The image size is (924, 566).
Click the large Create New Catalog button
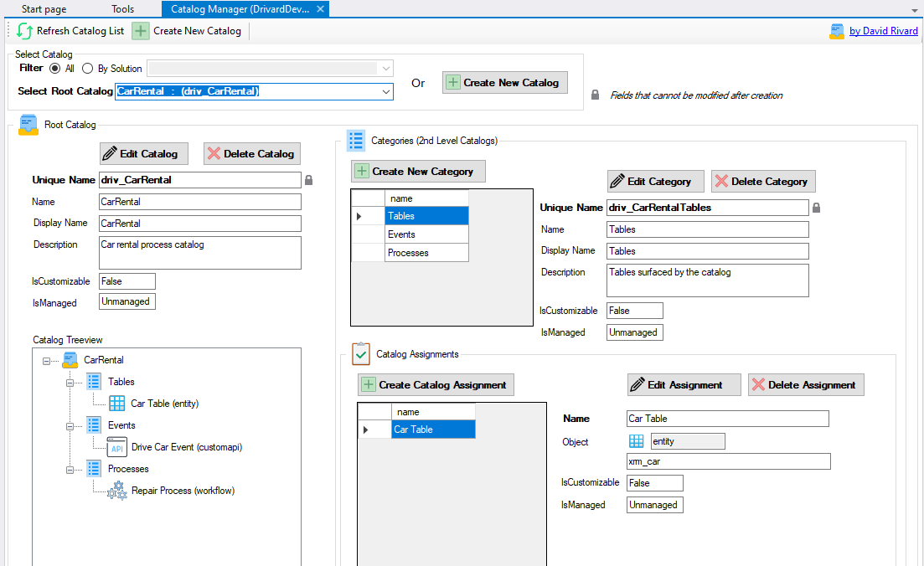[505, 82]
